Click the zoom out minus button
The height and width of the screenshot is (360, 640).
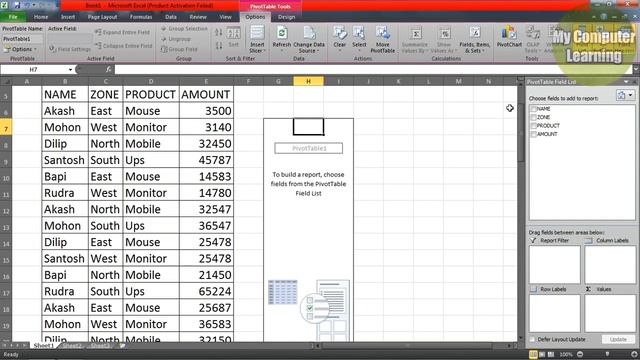point(580,354)
